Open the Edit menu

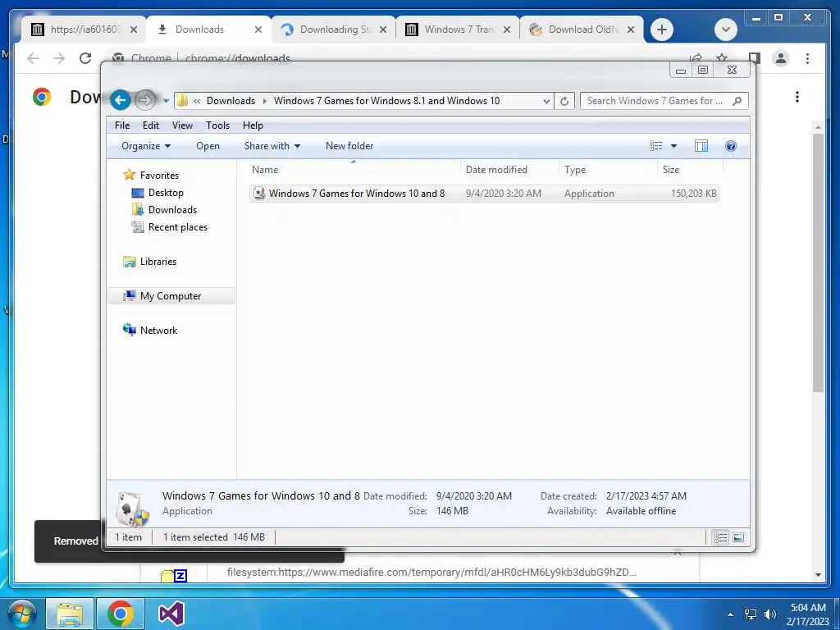(151, 126)
